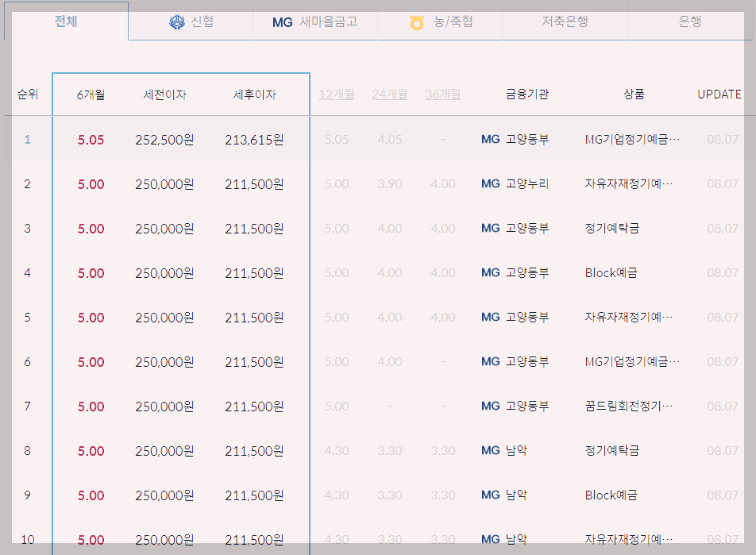Click the MG logo in rank 2 row
The height and width of the screenshot is (555, 756).
tap(490, 183)
